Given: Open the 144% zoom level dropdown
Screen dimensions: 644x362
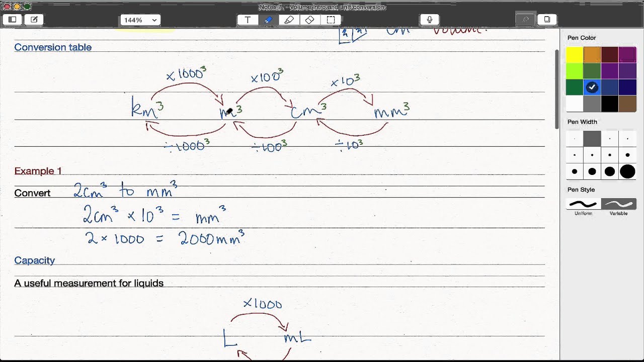Looking at the screenshot, I should (140, 20).
